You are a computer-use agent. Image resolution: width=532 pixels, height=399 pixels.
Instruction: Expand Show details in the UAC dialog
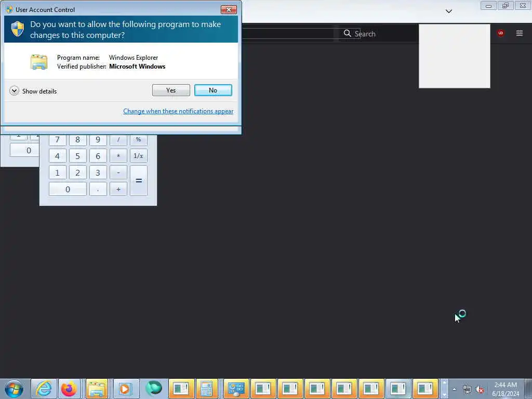(x=33, y=91)
